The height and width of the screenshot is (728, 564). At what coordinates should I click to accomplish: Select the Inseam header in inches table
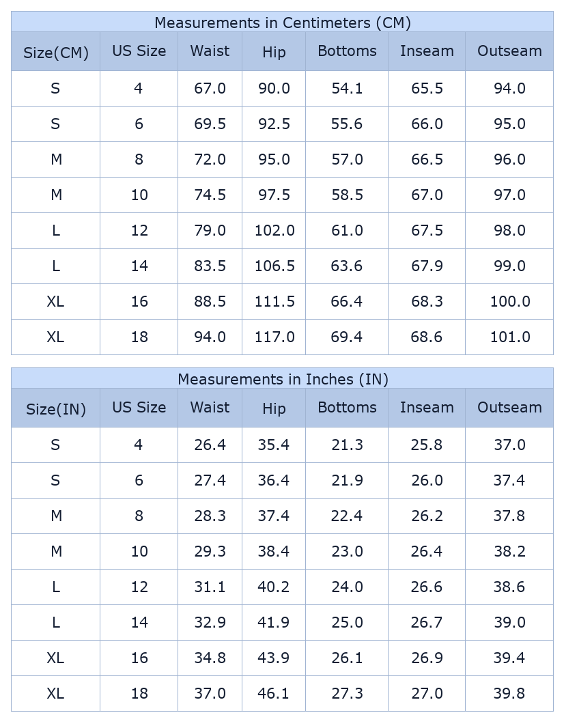point(427,408)
